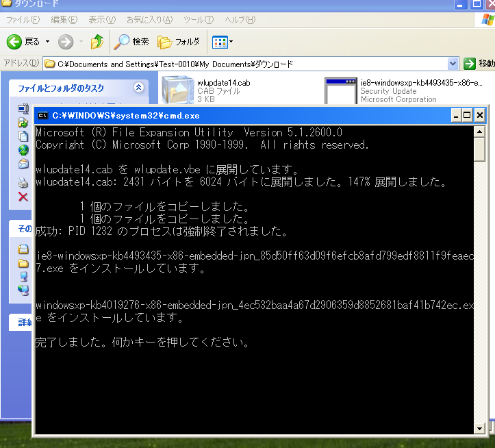Viewport: 495px width, 448px height.
Task: Collapse the ファイルとフォルダのタスク panel chevron
Action: [138, 88]
